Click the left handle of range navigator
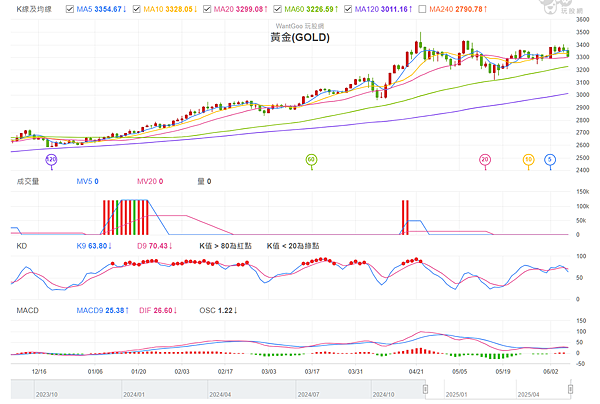The image size is (600, 404). (x=425, y=389)
